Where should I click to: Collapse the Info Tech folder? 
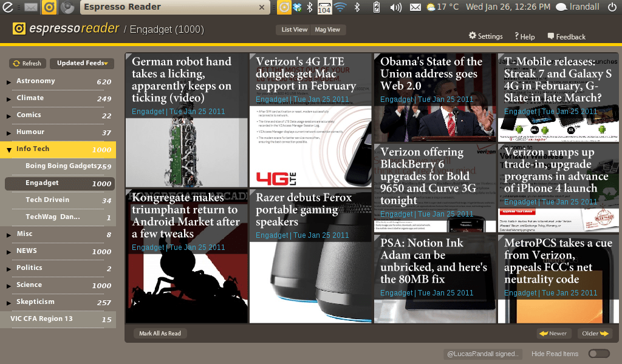[9, 149]
